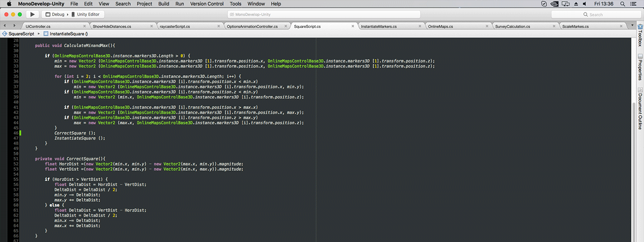
Task: Open macOS Spotlight search icon
Action: tap(623, 4)
